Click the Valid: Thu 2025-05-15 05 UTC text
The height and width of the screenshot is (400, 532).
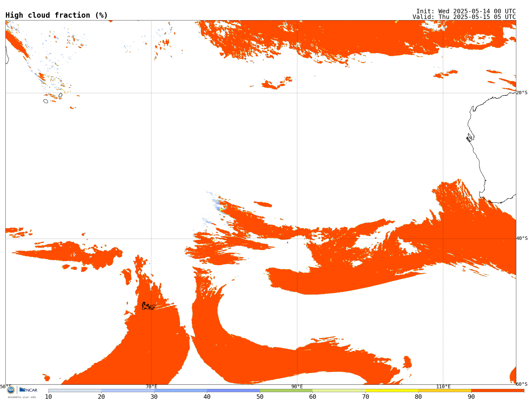coord(464,17)
